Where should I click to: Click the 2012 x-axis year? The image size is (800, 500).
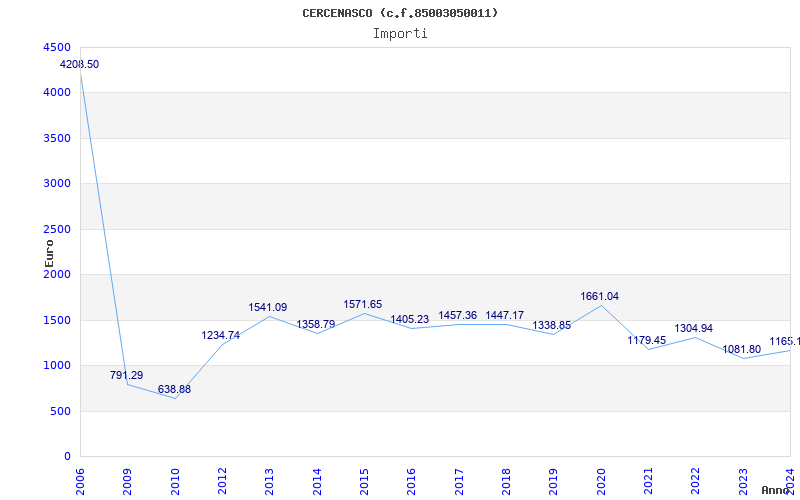[x=222, y=482]
